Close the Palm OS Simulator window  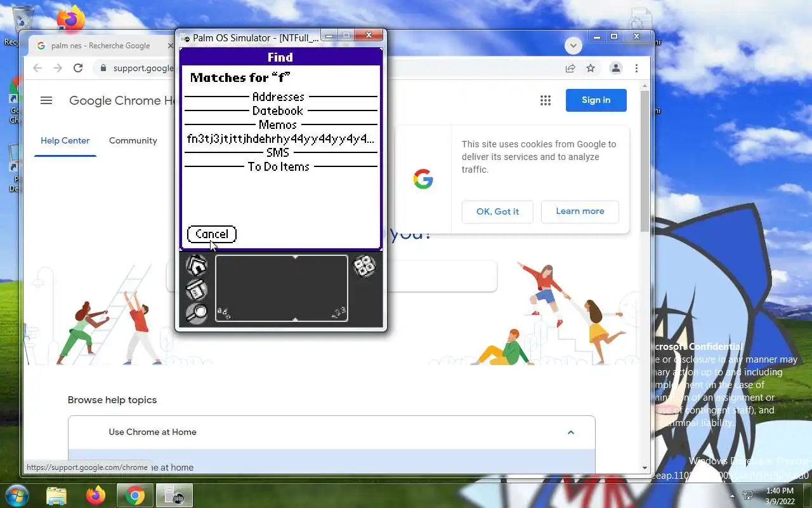(369, 36)
